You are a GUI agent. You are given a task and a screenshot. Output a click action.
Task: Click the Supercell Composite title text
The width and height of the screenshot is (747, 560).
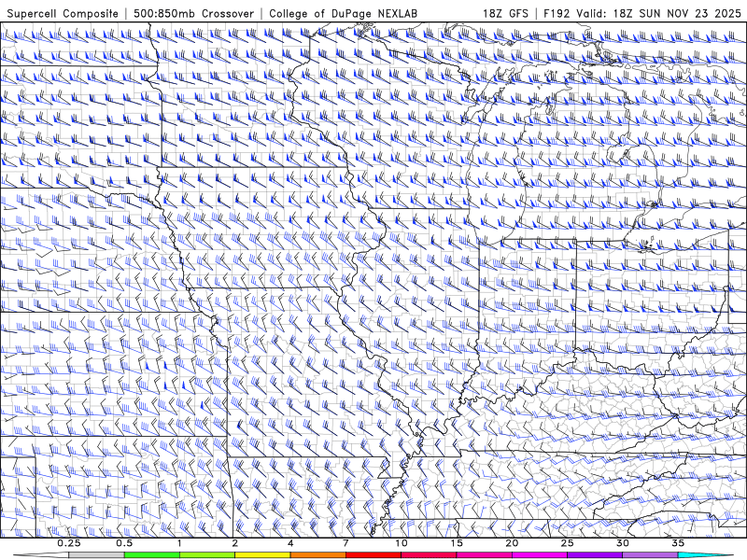tap(63, 13)
